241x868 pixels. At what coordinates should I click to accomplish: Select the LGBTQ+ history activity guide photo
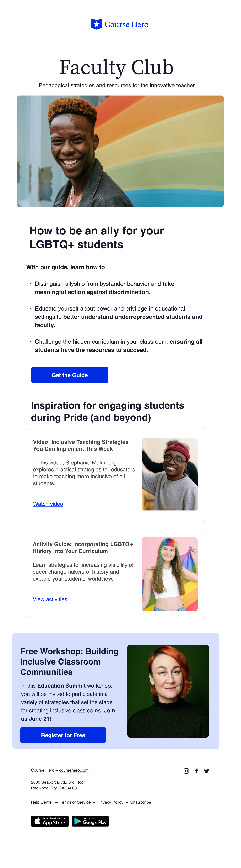170,574
